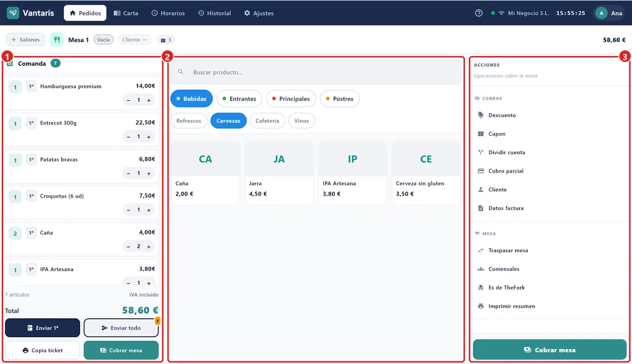This screenshot has width=632, height=364.
Task: Open the help question mark icon
Action: [x=479, y=13]
